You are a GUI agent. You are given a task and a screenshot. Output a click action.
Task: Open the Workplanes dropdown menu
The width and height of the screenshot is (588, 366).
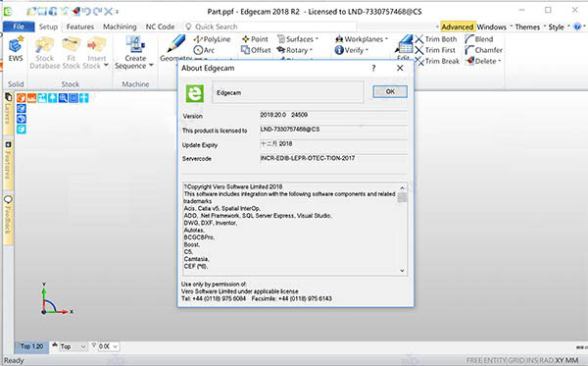(362, 39)
